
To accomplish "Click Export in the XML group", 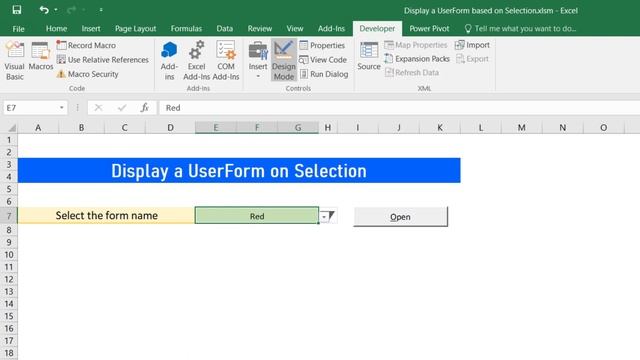I will pos(472,59).
